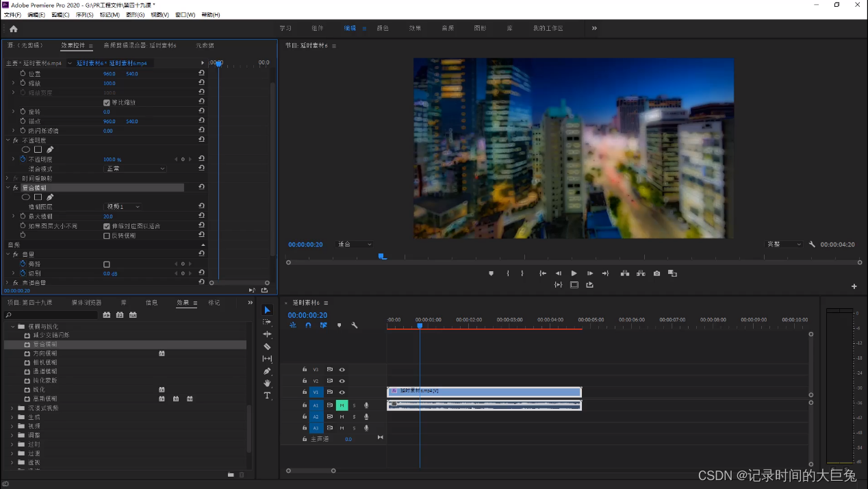Unmute audio track A1
Screen dimensions: 868x489
click(342, 405)
